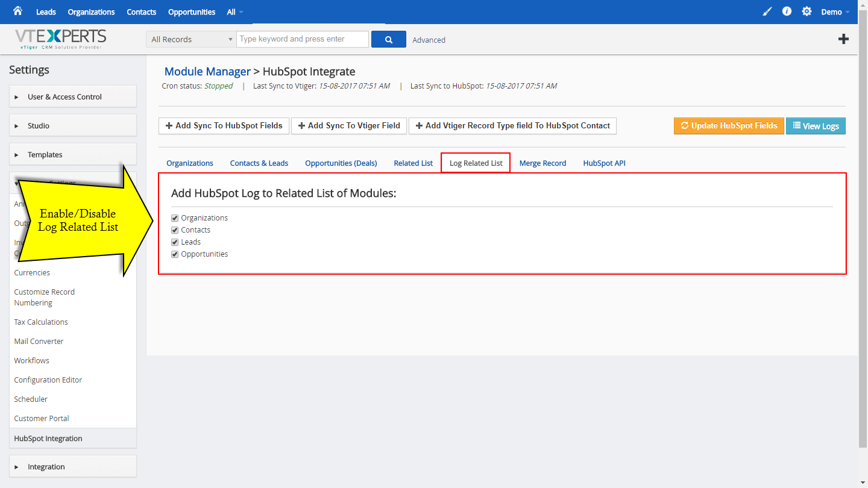Image resolution: width=868 pixels, height=488 pixels.
Task: Switch to Contacts & Leads tab
Action: click(259, 163)
